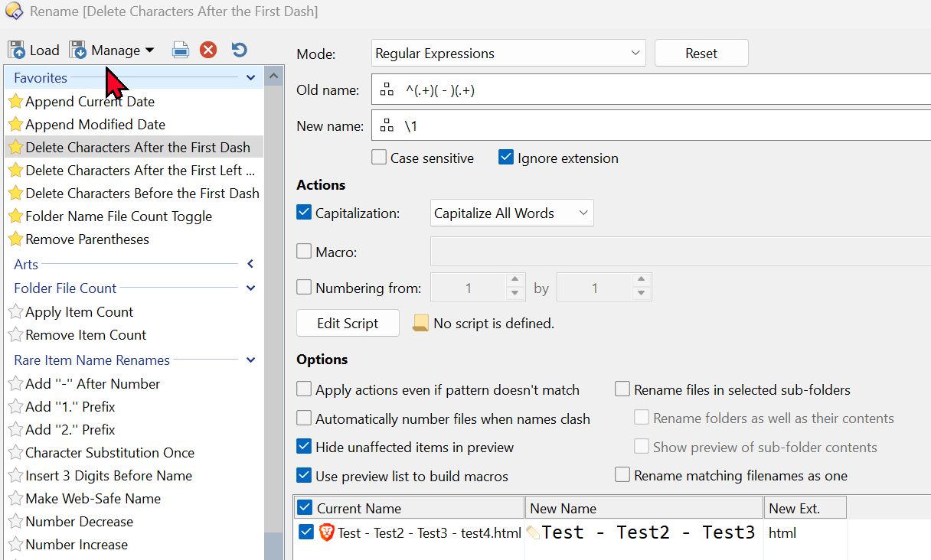Open the Capitalization style dropdown
931x560 pixels.
click(x=511, y=213)
